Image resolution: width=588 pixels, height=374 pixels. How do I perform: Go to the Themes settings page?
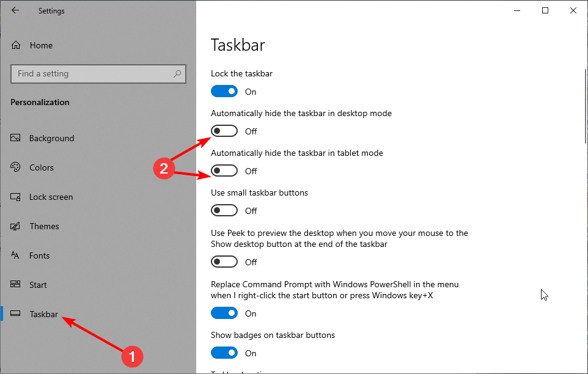[x=44, y=226]
